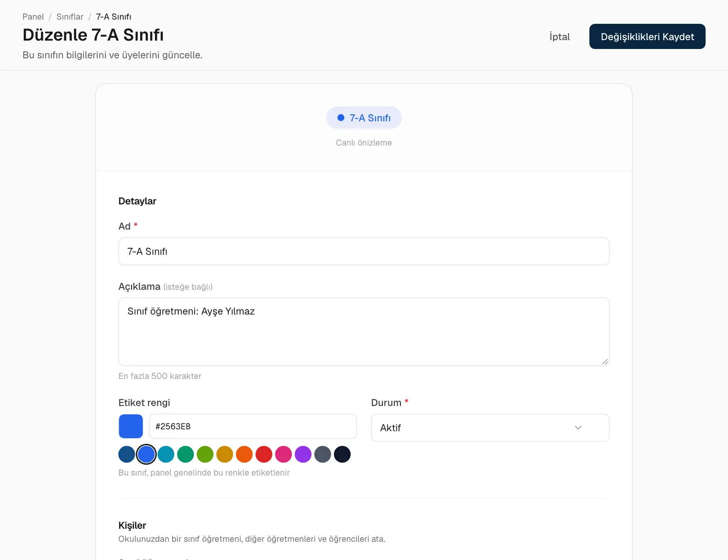
Task: Pick the green color swatch
Action: tap(186, 455)
